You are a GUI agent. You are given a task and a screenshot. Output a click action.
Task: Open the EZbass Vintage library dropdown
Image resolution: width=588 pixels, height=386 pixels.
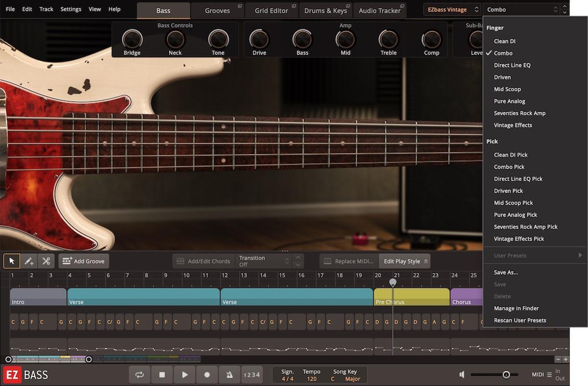click(451, 9)
